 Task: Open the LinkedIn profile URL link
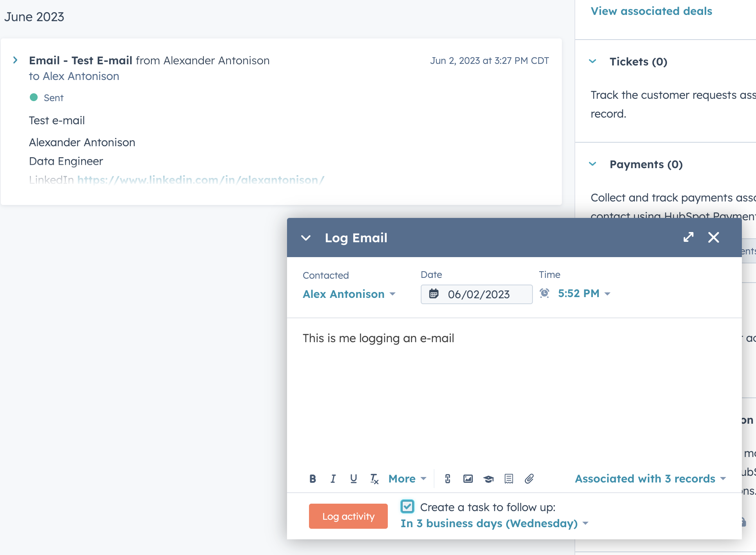[x=201, y=180]
